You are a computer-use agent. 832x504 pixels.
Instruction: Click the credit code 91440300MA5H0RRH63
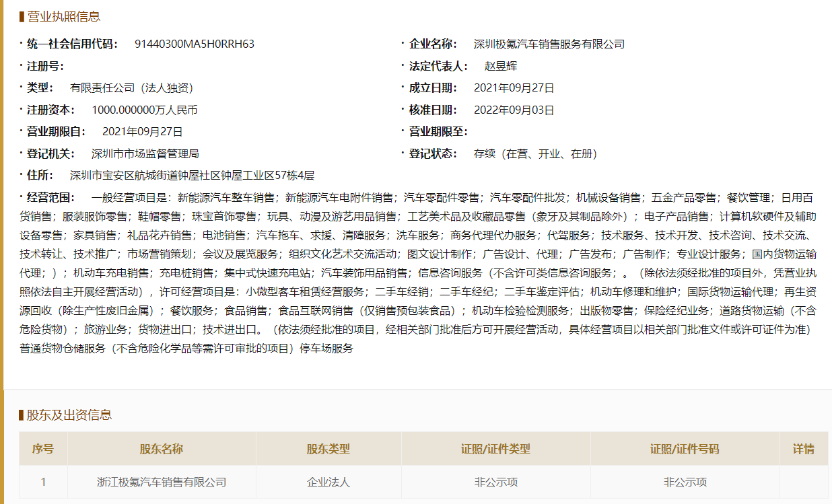[x=195, y=44]
